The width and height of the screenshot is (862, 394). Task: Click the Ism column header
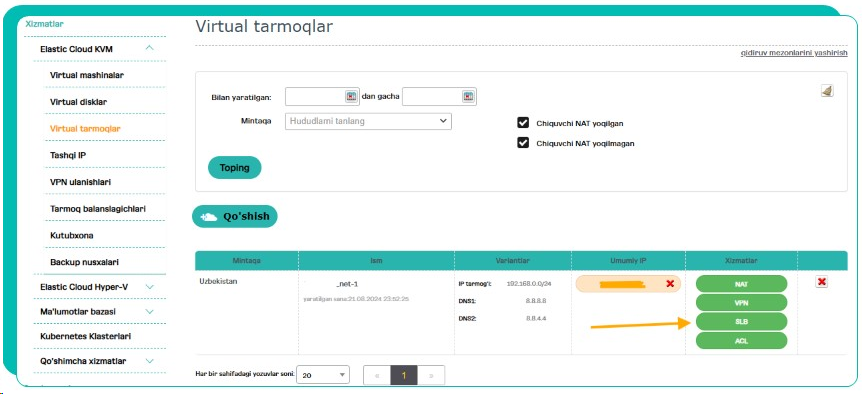(x=377, y=260)
